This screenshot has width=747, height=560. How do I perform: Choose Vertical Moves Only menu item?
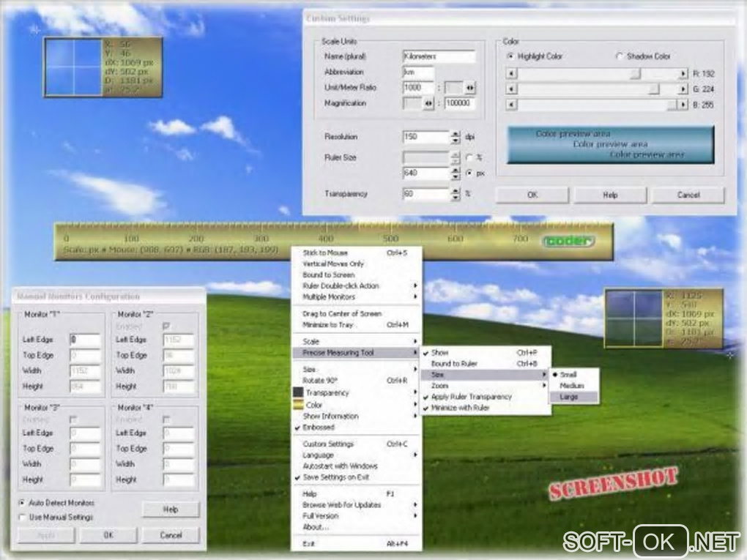coord(357,264)
